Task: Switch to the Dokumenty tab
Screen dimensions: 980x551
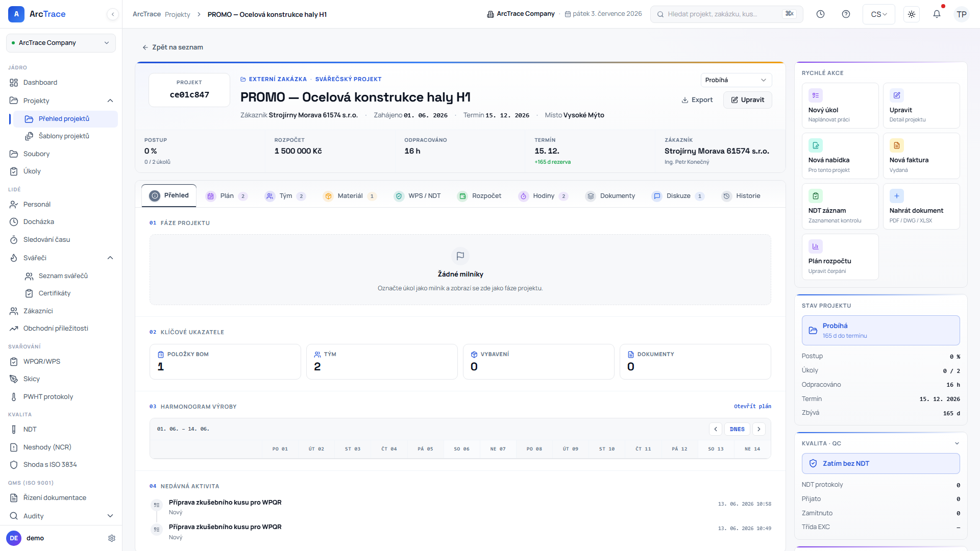Action: [x=610, y=196]
